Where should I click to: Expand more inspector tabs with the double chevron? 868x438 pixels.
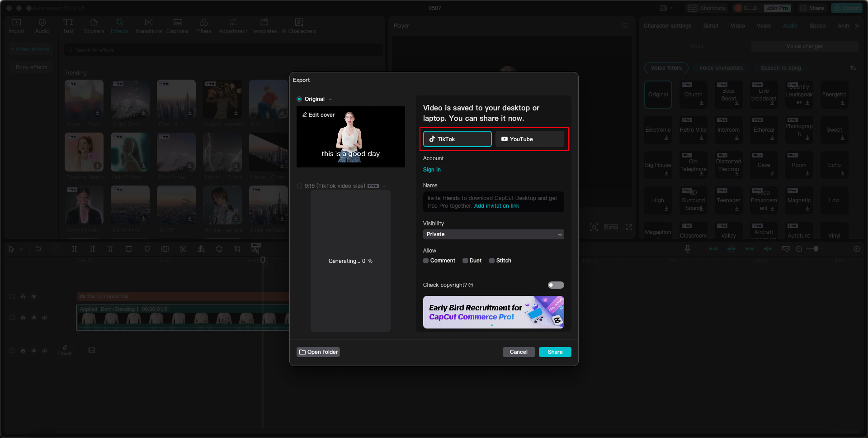point(857,26)
